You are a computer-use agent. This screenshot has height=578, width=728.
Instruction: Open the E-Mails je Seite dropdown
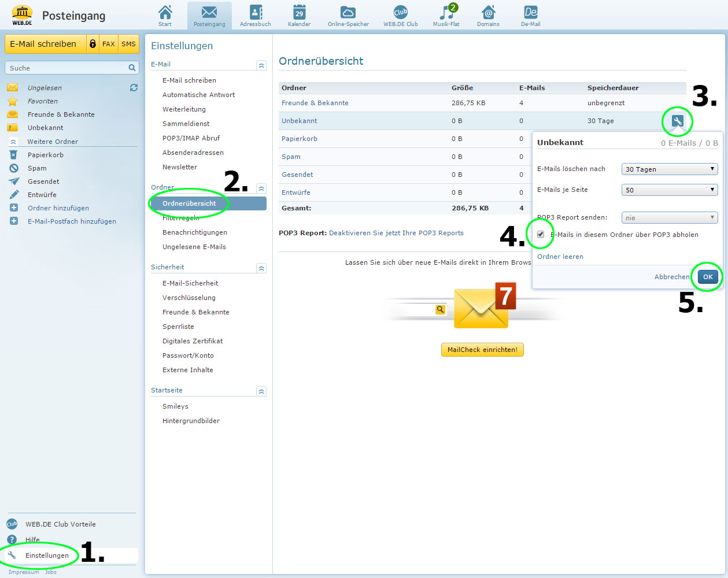[670, 190]
